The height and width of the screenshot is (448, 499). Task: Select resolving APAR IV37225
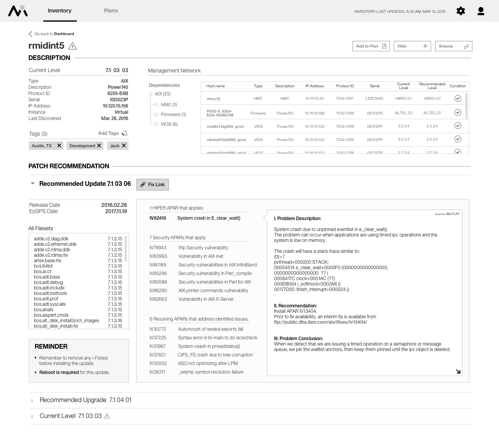pos(203,338)
